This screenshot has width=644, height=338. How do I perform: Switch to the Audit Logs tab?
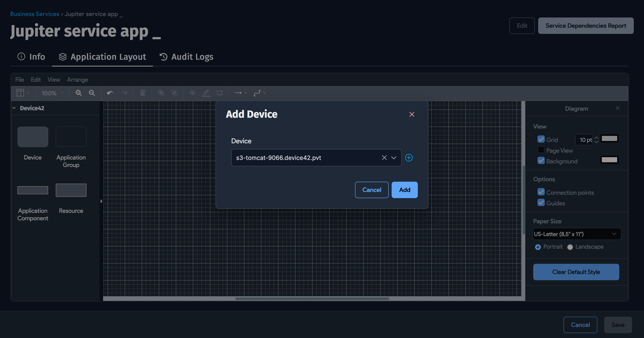click(x=186, y=57)
